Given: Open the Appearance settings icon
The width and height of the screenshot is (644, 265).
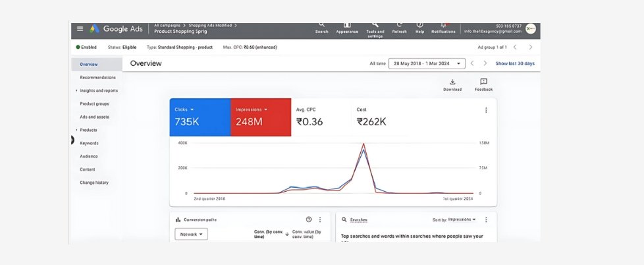Looking at the screenshot, I should (347, 25).
